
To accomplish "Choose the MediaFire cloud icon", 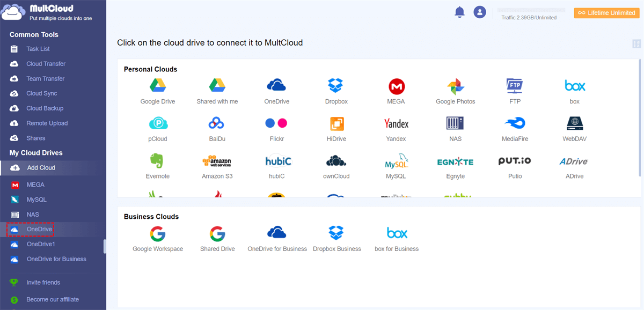I will click(x=515, y=123).
